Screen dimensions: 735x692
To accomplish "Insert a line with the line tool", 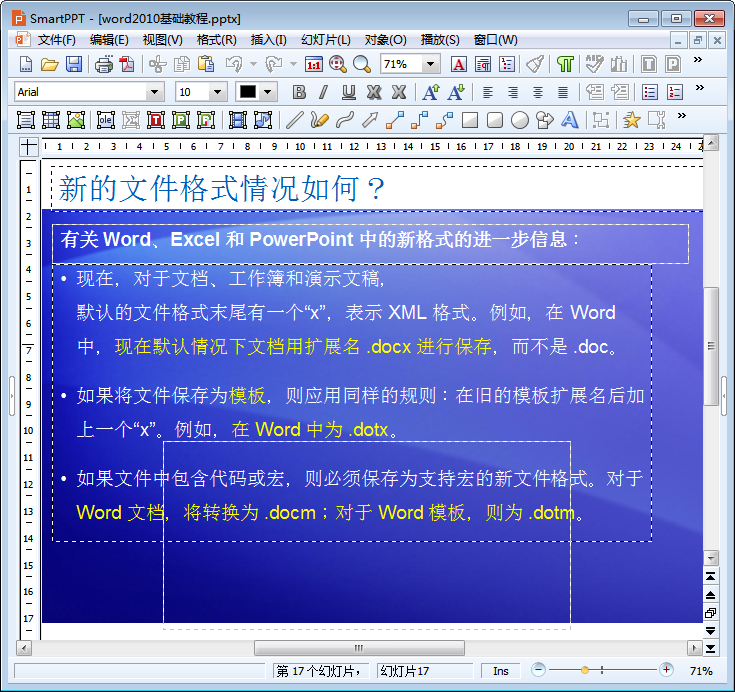I will tap(294, 120).
